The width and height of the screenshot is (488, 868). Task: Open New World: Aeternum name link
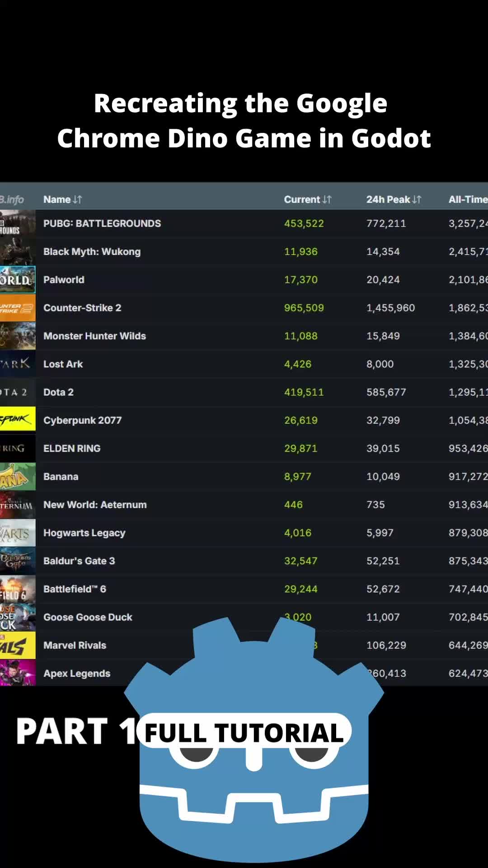point(95,505)
